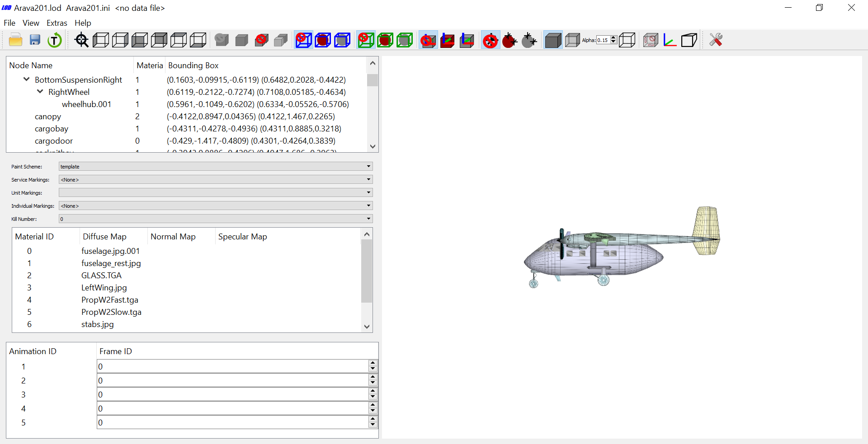868x444 pixels.
Task: Select the GLASS.TGA material entry
Action: pos(101,276)
